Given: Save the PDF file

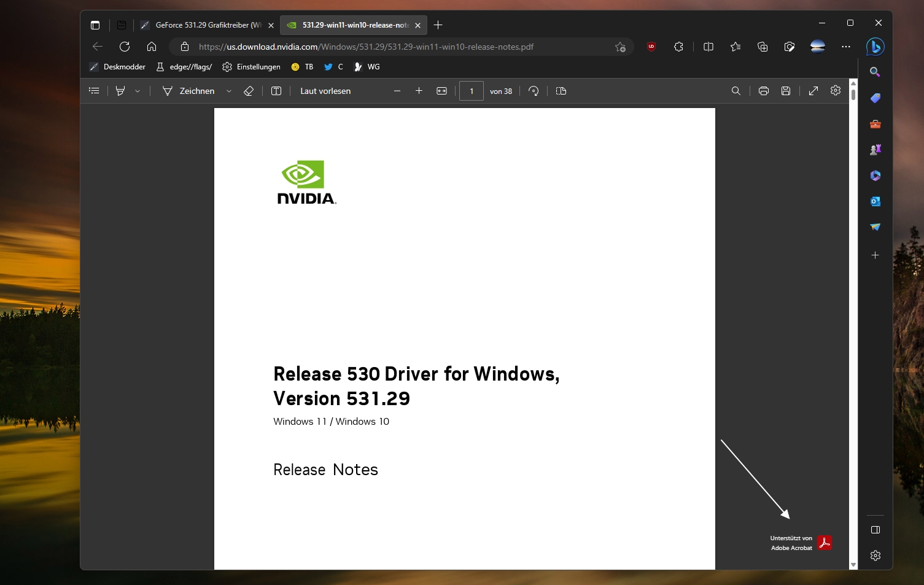Looking at the screenshot, I should 786,91.
